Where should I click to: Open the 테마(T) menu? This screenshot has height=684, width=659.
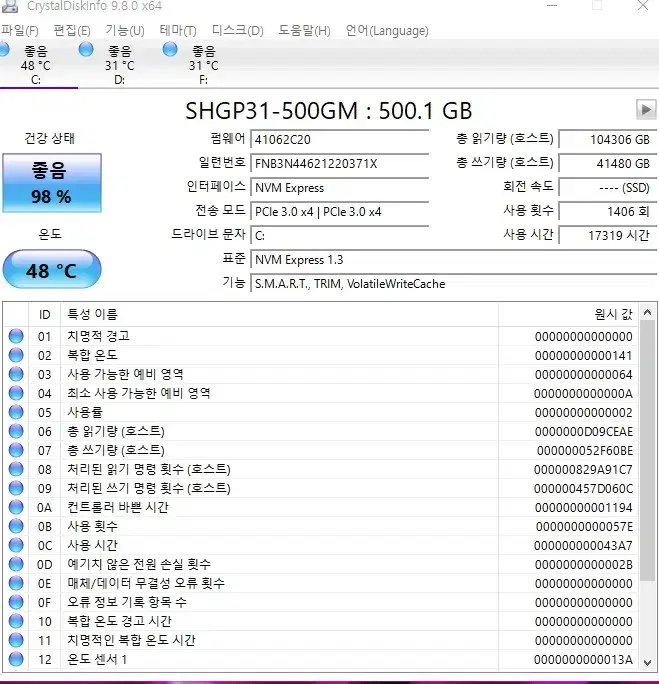pyautogui.click(x=178, y=31)
